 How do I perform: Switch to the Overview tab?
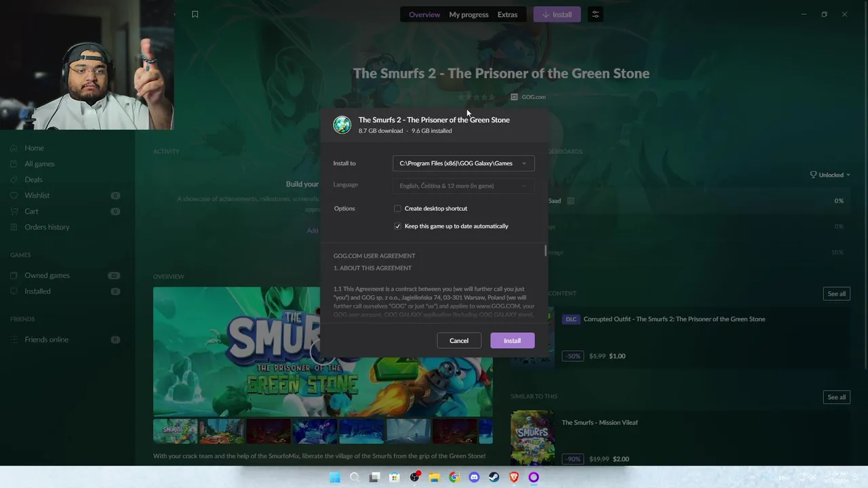pos(425,14)
